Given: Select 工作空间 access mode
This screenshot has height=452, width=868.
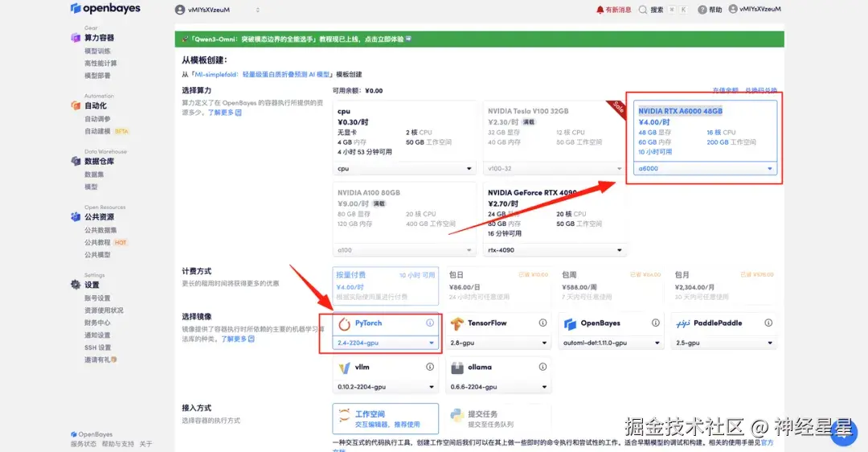Looking at the screenshot, I should click(x=385, y=419).
